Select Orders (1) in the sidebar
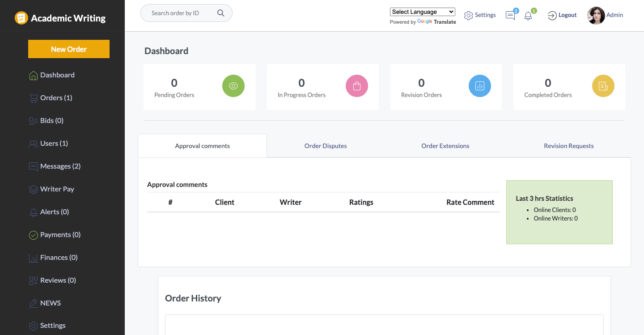The height and width of the screenshot is (335, 644). pos(56,98)
